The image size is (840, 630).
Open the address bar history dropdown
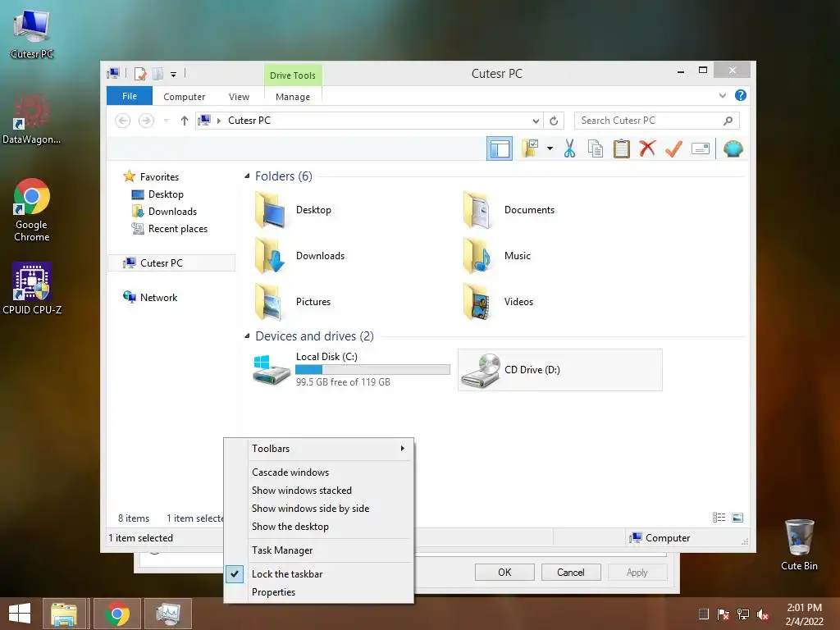[536, 121]
